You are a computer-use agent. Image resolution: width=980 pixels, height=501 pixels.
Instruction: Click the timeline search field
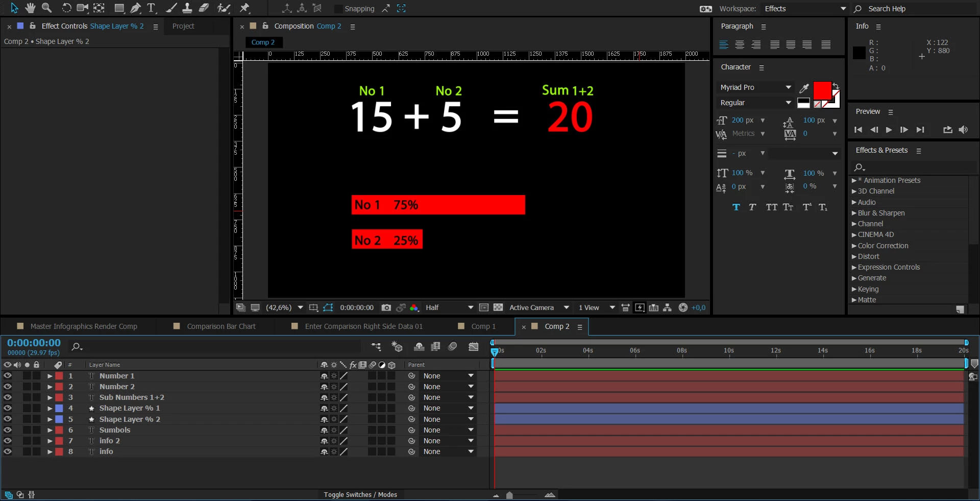(x=214, y=347)
